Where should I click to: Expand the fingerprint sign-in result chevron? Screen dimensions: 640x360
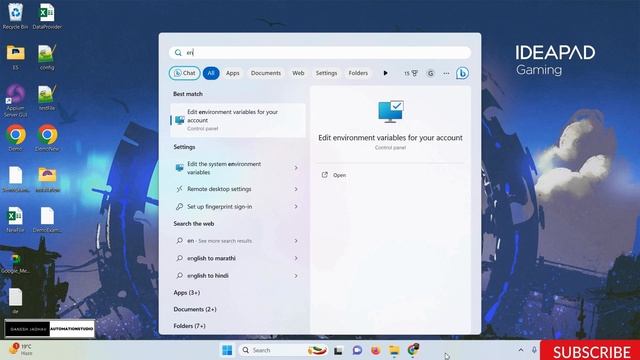point(296,207)
